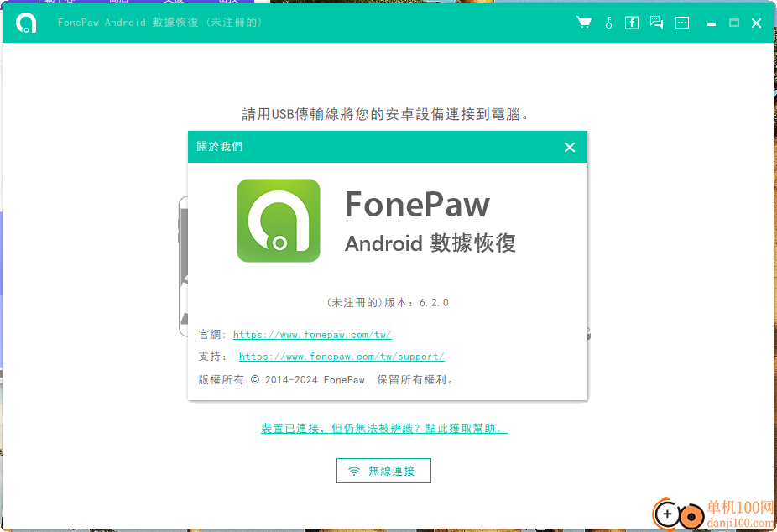Screen dimensions: 777x532
Task: Open the support link fonepaw.com/tw/support/
Action: (342, 357)
